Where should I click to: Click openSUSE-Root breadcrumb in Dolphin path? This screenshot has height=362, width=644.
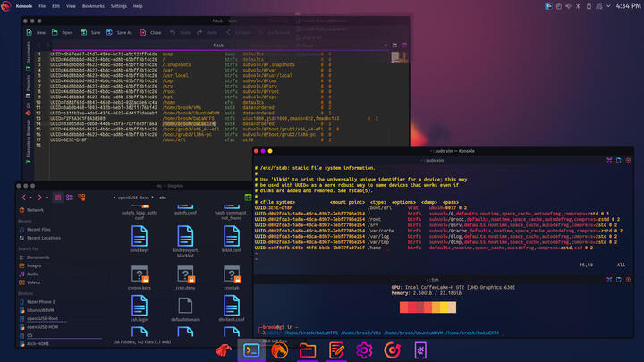(x=133, y=198)
